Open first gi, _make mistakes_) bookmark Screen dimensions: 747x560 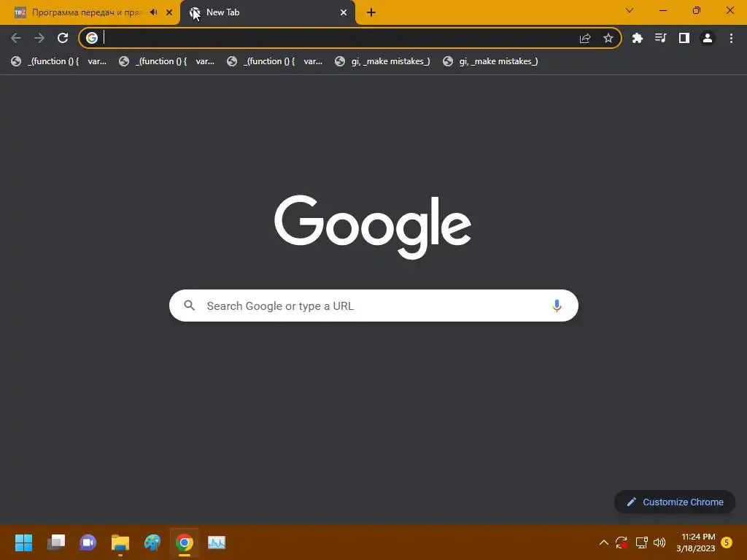click(x=382, y=61)
